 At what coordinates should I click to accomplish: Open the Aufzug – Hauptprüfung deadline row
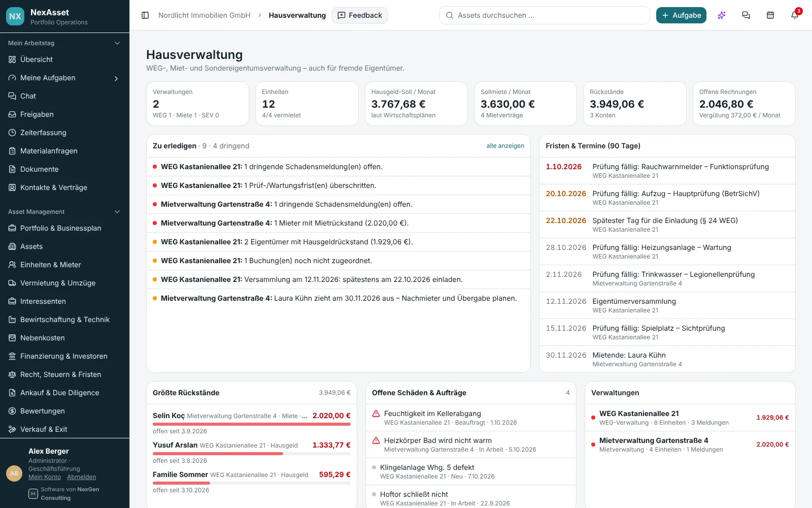[667, 198]
